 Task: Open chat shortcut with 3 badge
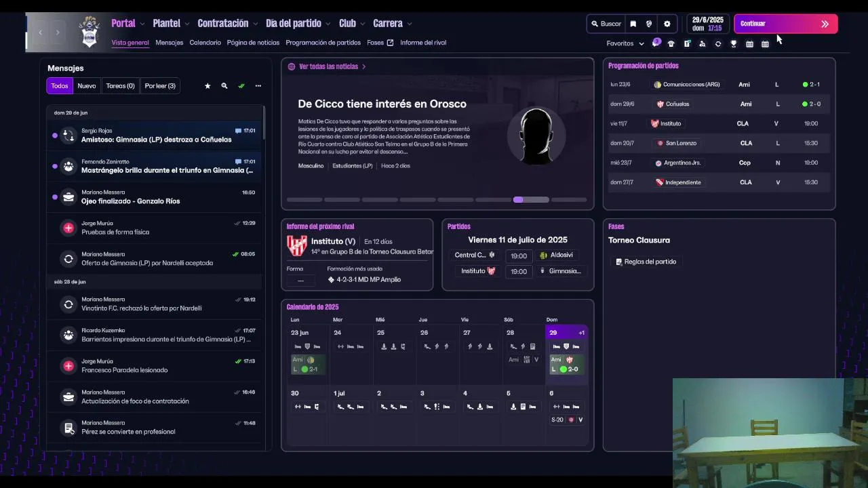[656, 43]
